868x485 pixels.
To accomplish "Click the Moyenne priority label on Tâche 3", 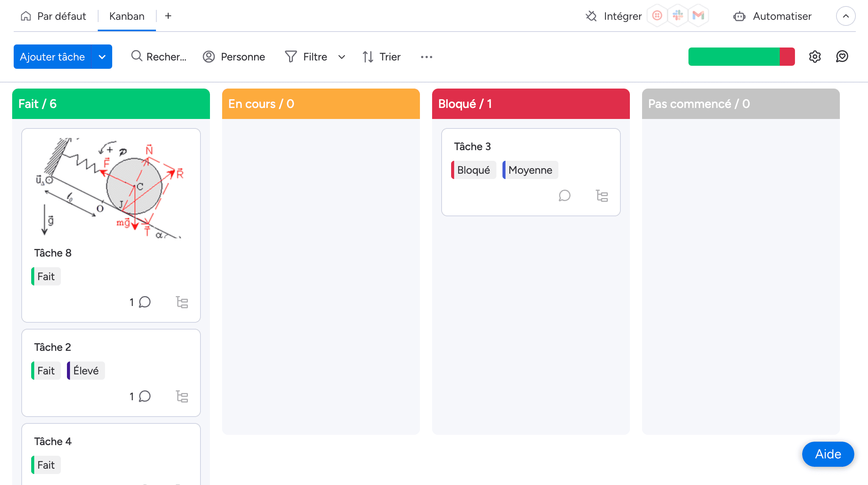I will coord(530,170).
